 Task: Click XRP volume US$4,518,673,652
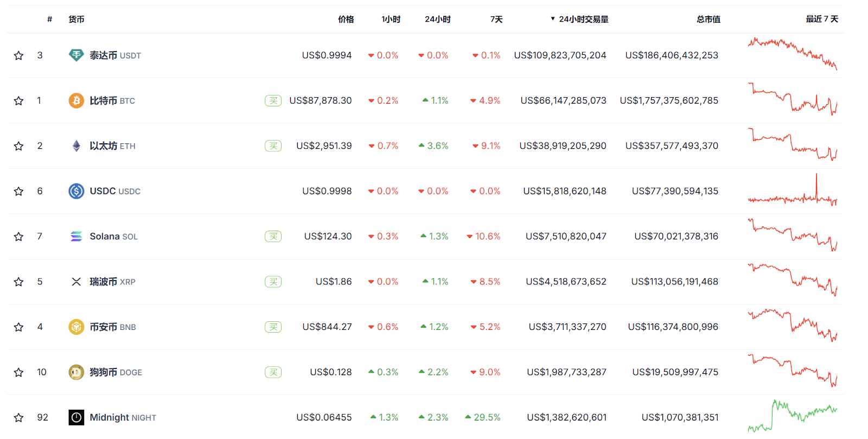click(x=566, y=282)
